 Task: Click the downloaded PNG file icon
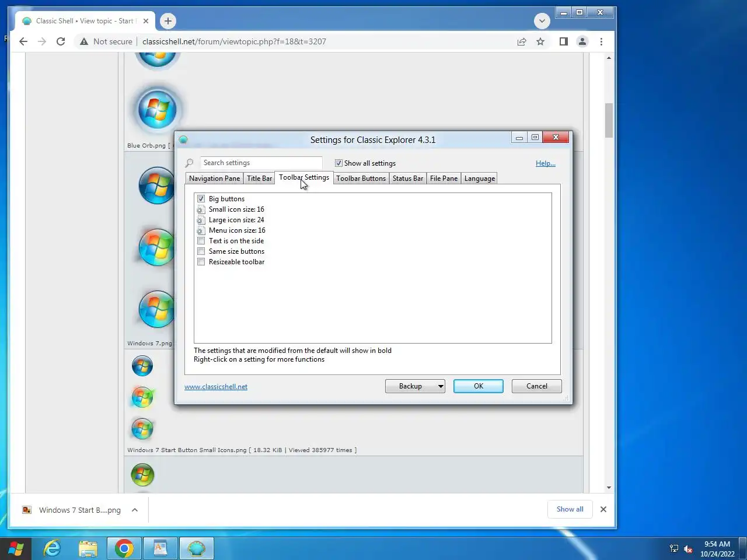(x=27, y=510)
